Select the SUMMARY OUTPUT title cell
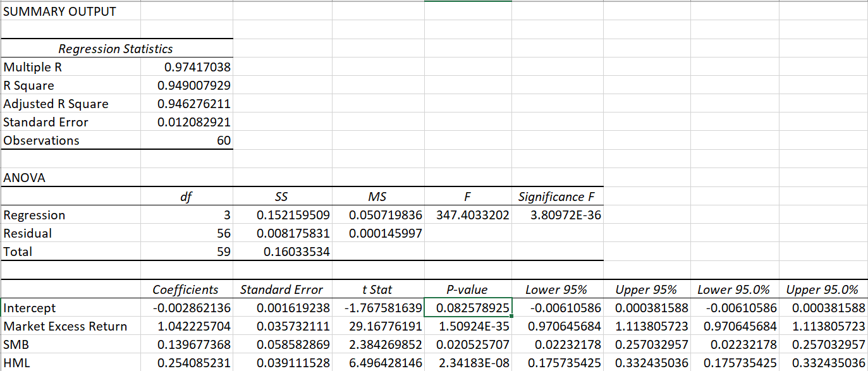 pyautogui.click(x=59, y=11)
